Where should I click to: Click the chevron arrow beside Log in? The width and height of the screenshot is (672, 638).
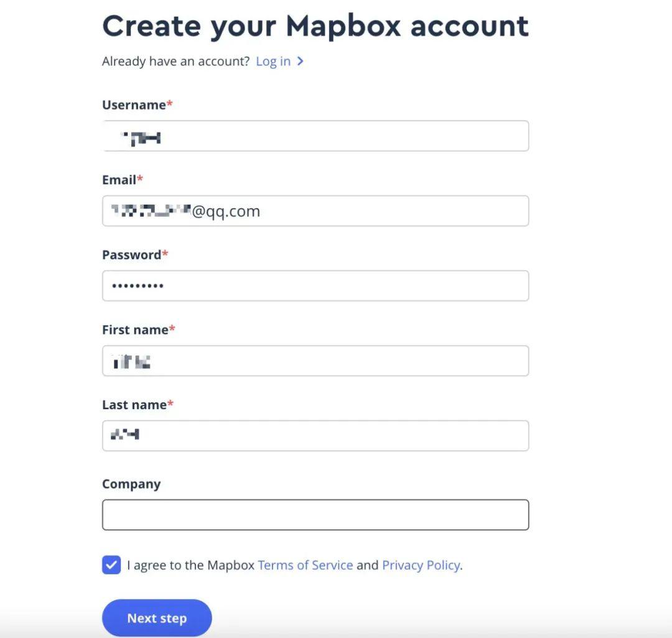pyautogui.click(x=300, y=61)
